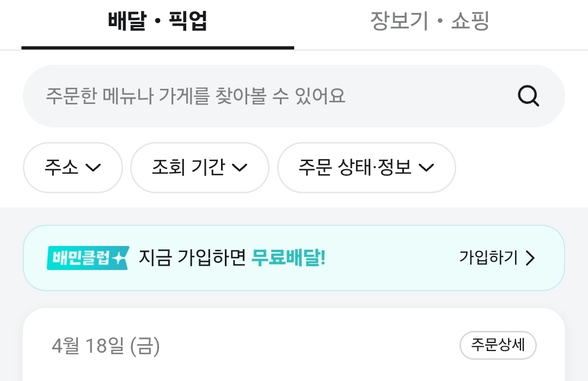Follow the 가입하기 link in the banner
The height and width of the screenshot is (381, 588).
[497, 258]
